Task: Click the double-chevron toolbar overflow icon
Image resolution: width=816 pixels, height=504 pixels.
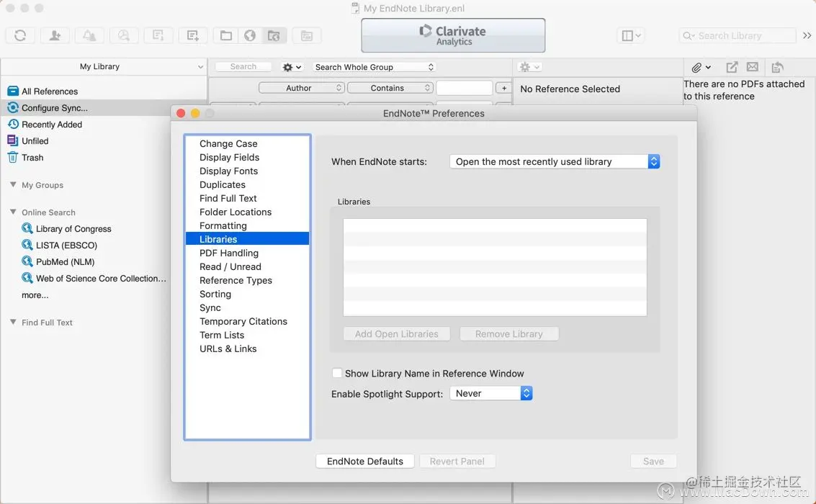Action: click(807, 35)
